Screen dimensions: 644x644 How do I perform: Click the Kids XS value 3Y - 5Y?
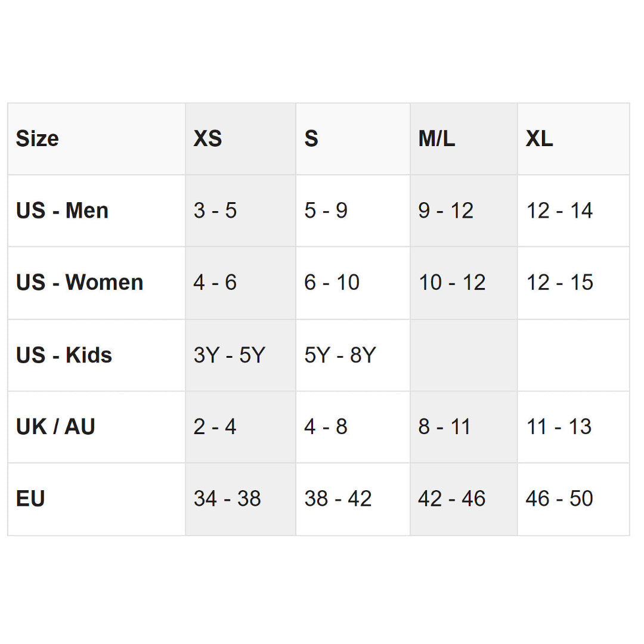[x=229, y=355]
